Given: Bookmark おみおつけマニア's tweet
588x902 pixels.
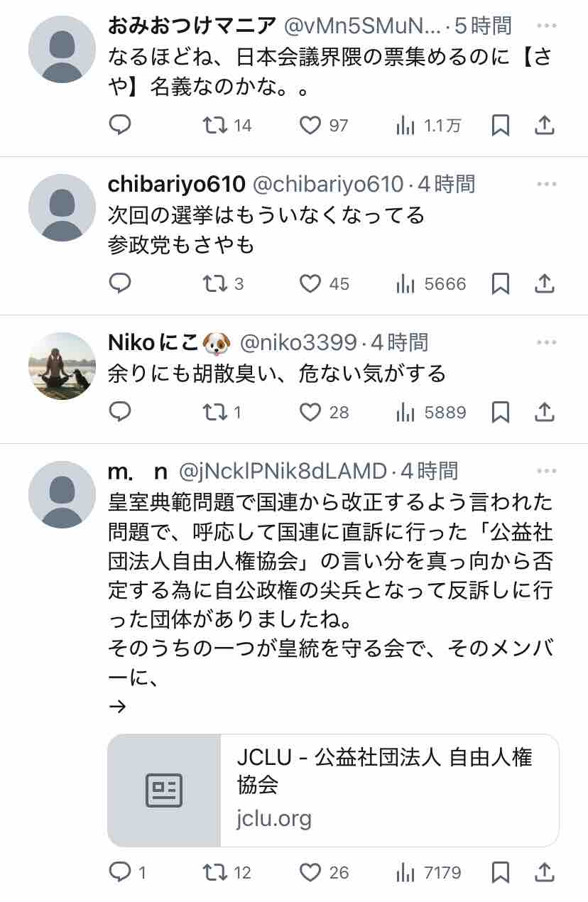Looking at the screenshot, I should point(501,126).
